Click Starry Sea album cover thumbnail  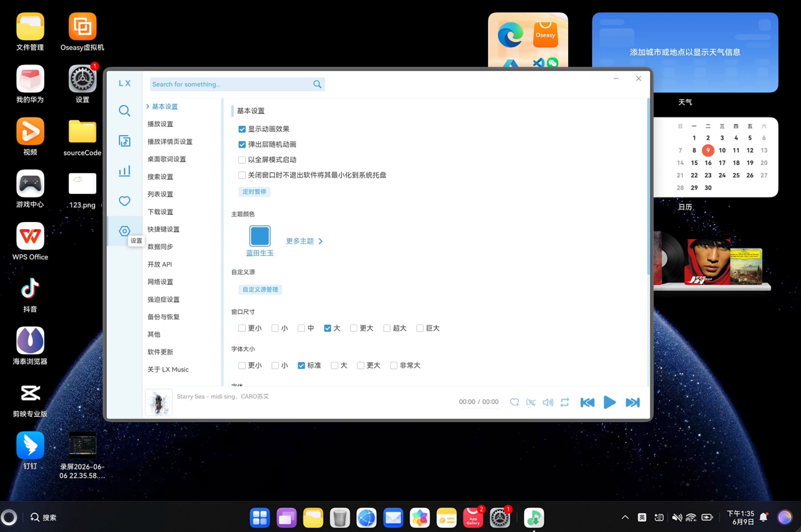(x=159, y=402)
